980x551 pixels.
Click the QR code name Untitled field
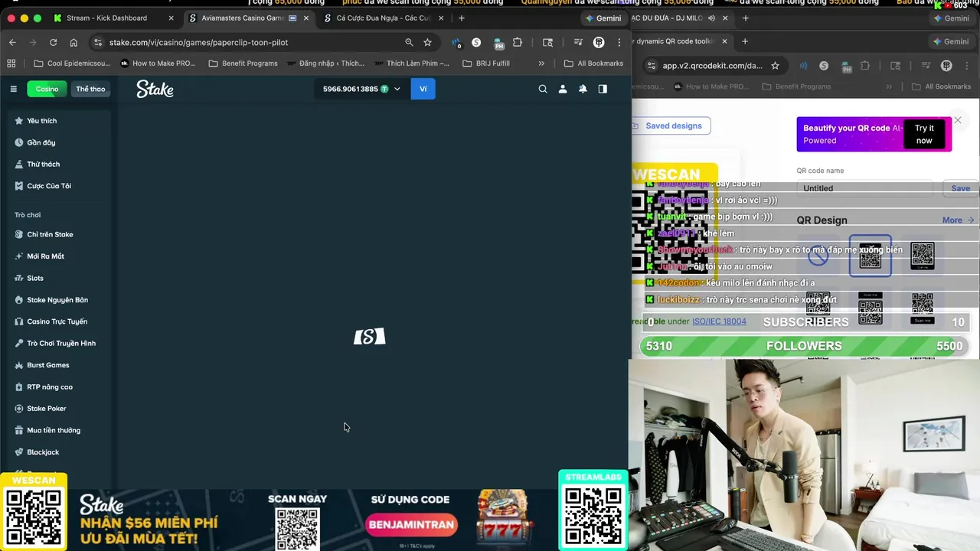(x=864, y=188)
